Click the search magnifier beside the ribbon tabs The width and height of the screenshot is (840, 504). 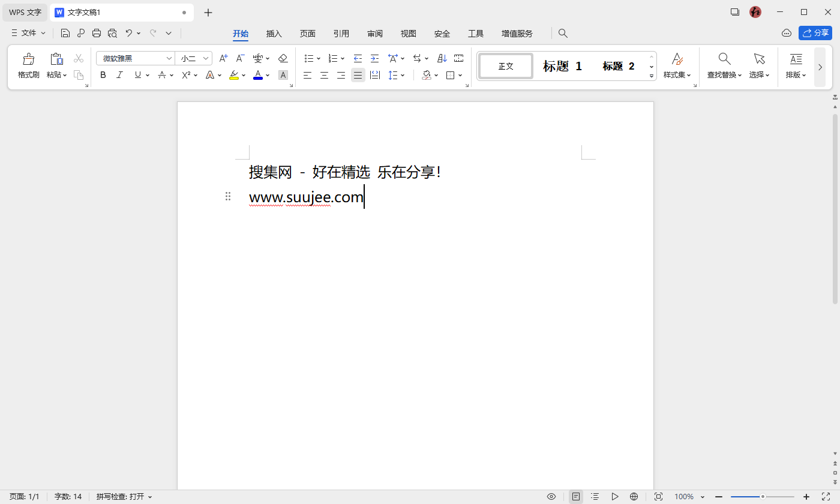coord(563,33)
